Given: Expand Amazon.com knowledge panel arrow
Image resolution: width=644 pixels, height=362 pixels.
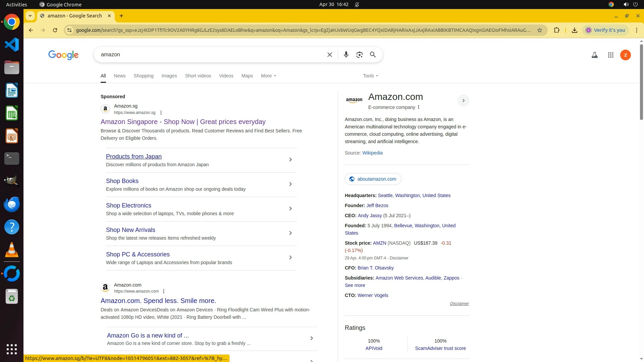Looking at the screenshot, I should pos(463,101).
